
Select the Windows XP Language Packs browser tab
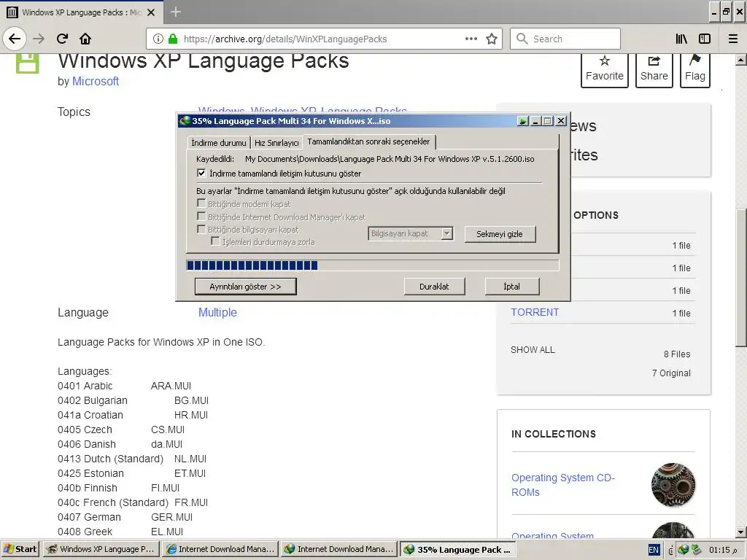pyautogui.click(x=81, y=12)
